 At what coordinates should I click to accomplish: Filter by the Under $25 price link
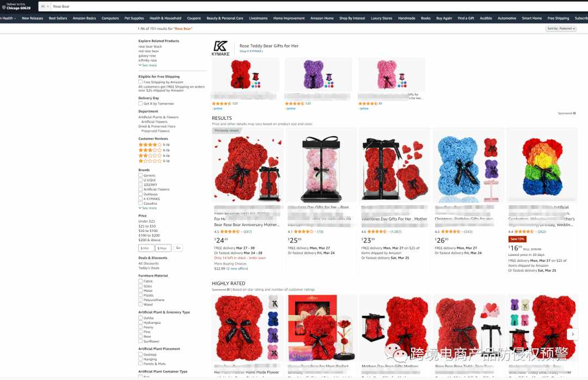[x=146, y=222]
